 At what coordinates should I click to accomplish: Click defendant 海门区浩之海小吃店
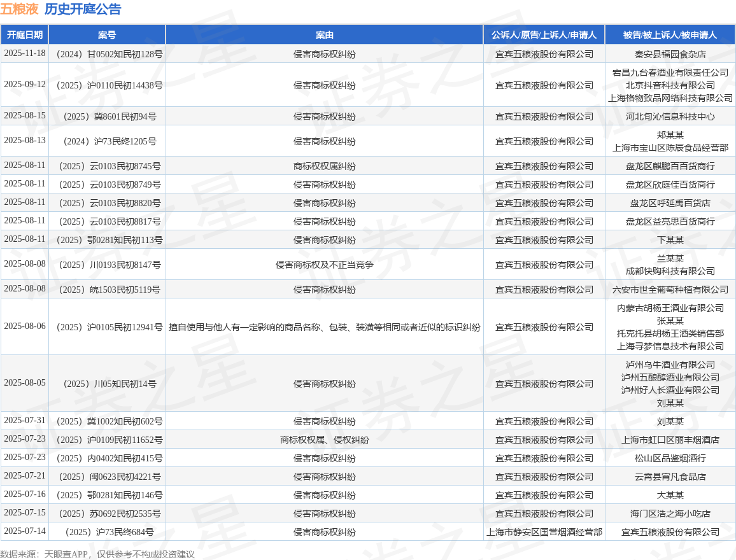[x=670, y=514]
